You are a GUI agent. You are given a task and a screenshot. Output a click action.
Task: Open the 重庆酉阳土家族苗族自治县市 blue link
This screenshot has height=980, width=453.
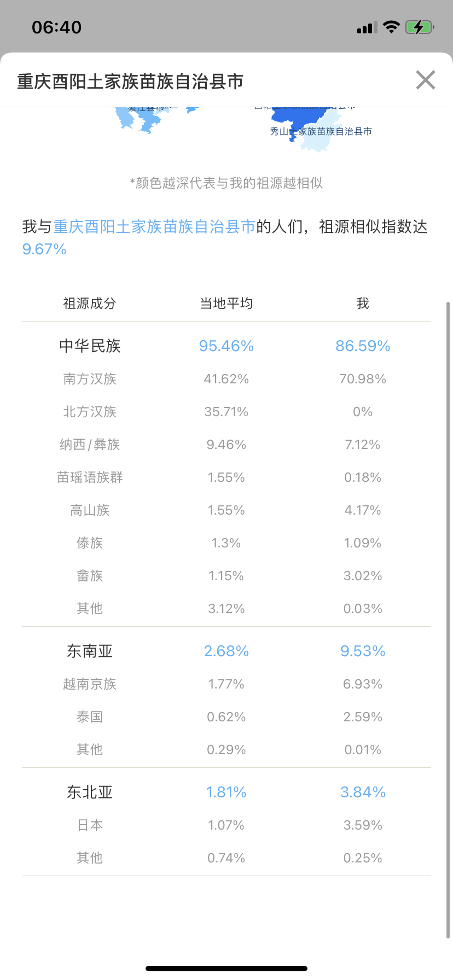click(154, 227)
